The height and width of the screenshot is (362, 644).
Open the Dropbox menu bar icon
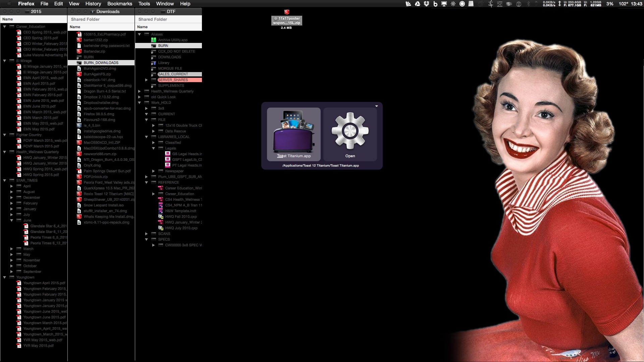click(x=427, y=4)
